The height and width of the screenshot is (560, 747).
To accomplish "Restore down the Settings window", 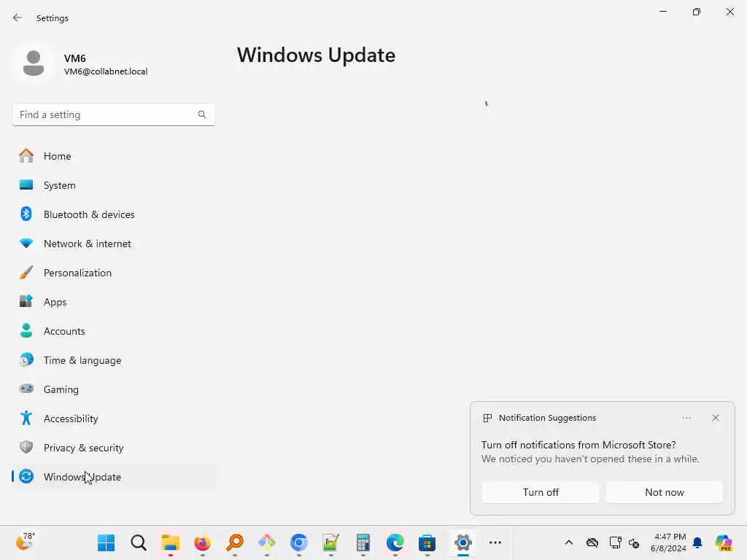I will pos(697,12).
